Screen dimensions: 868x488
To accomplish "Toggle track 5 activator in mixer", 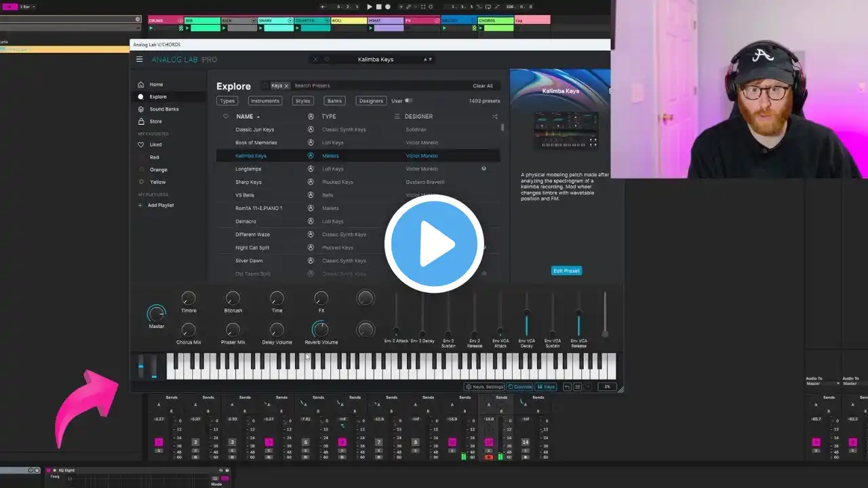I will (x=305, y=443).
